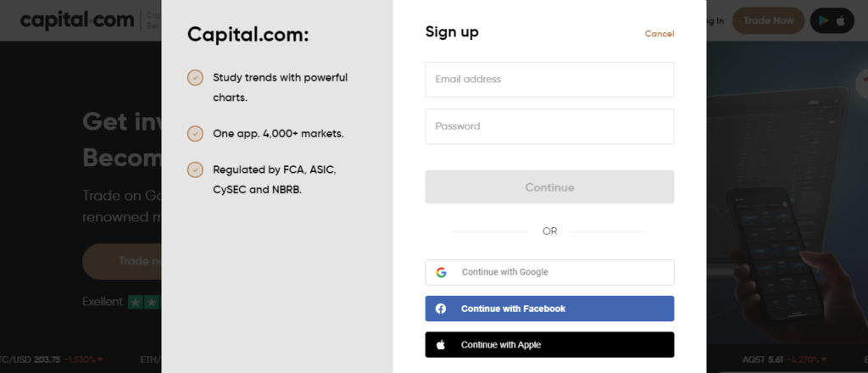Click checkmark icon beside Study trends
The height and width of the screenshot is (373, 868).
click(195, 77)
